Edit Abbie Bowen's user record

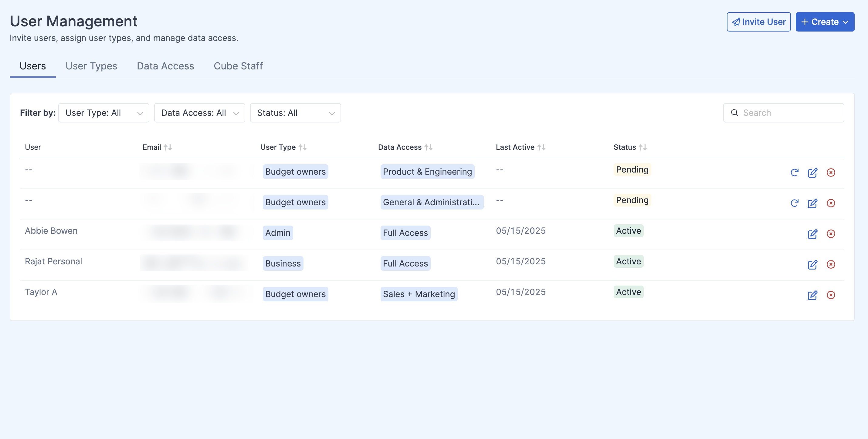click(812, 234)
